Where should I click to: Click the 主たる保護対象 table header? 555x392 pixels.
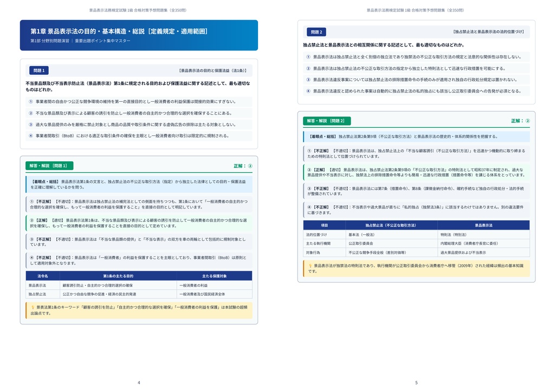tap(215, 276)
